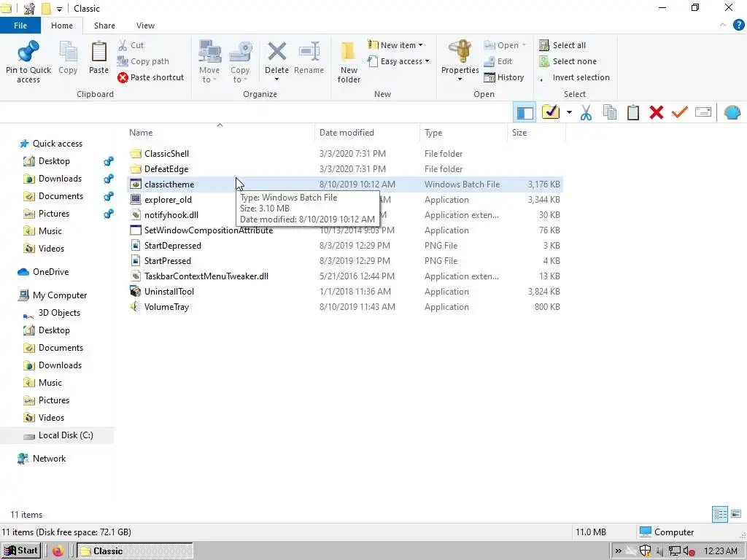Click the volume tray speaker icon
747x560 pixels.
click(x=689, y=551)
